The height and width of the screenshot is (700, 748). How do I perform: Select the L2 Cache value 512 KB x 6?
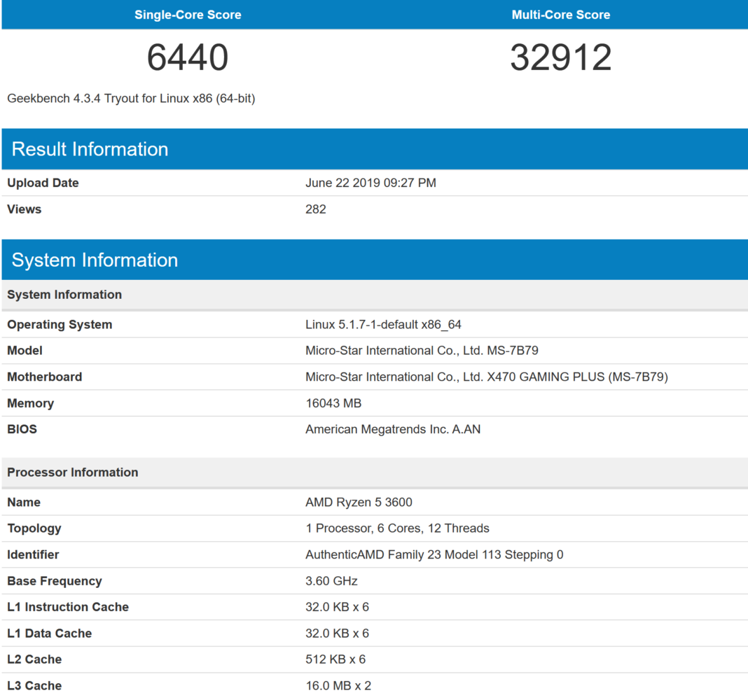[x=335, y=659]
